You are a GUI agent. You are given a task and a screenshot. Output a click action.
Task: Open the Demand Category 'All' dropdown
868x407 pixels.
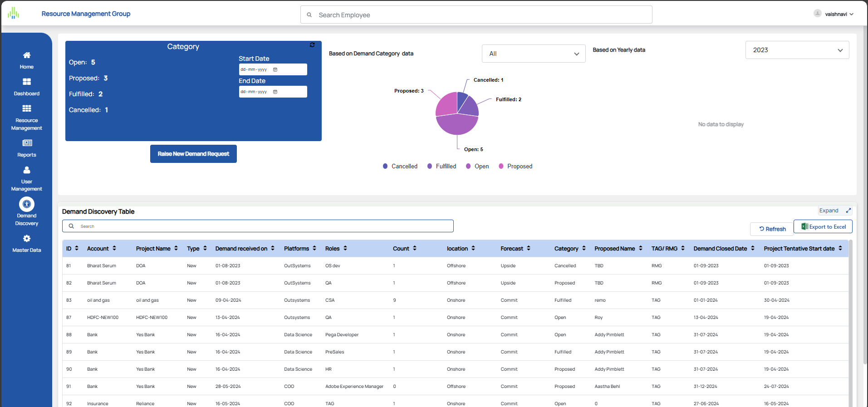tap(534, 54)
